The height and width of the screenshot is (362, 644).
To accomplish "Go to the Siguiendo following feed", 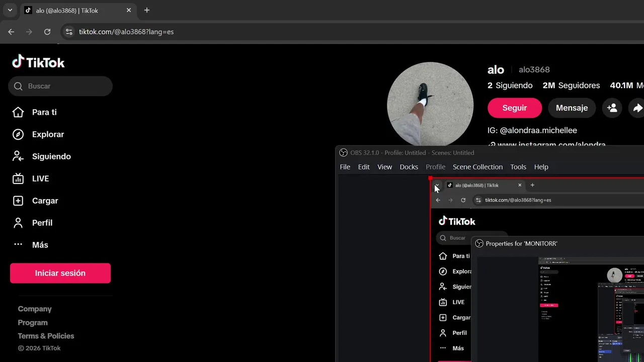I will [41, 156].
